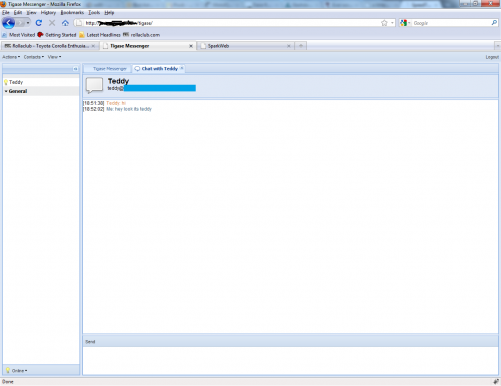
Task: Switch to the Rollaclub browser tab
Action: pyautogui.click(x=49, y=46)
